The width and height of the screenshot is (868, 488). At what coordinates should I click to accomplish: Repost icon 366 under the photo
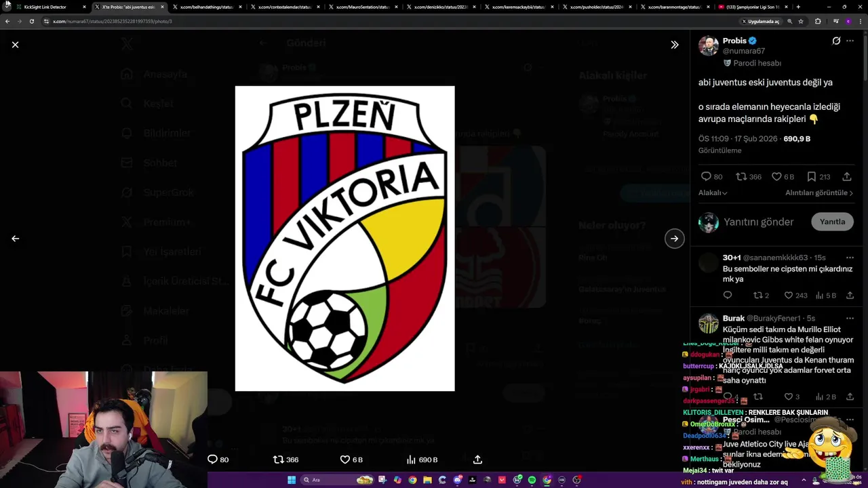click(x=285, y=460)
